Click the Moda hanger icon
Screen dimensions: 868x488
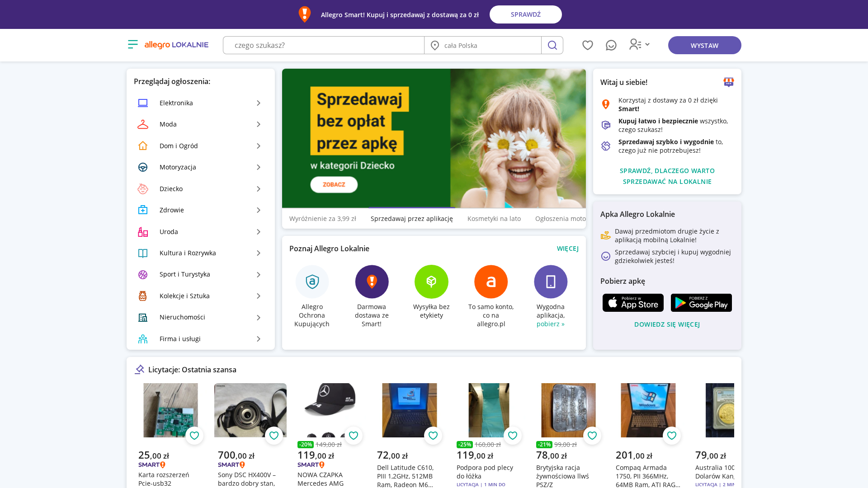(x=143, y=124)
